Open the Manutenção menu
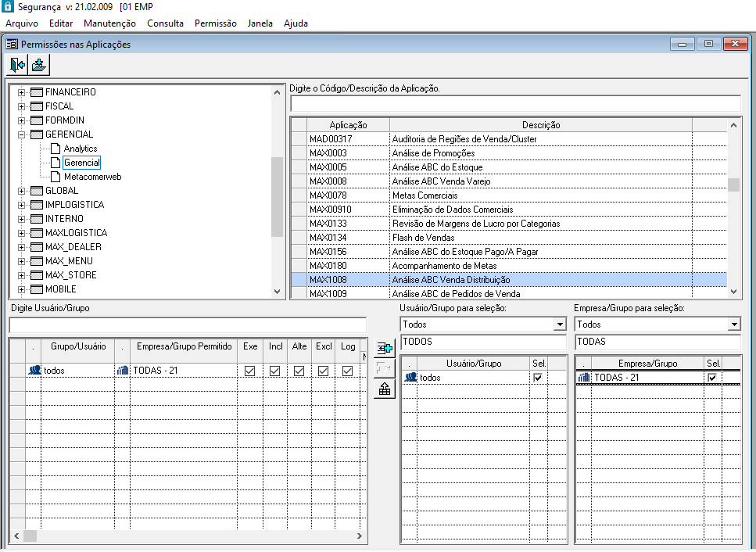756x552 pixels. click(x=109, y=23)
